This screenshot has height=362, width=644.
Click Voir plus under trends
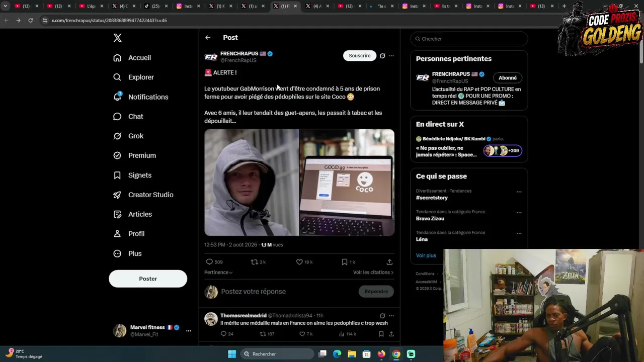point(426,255)
